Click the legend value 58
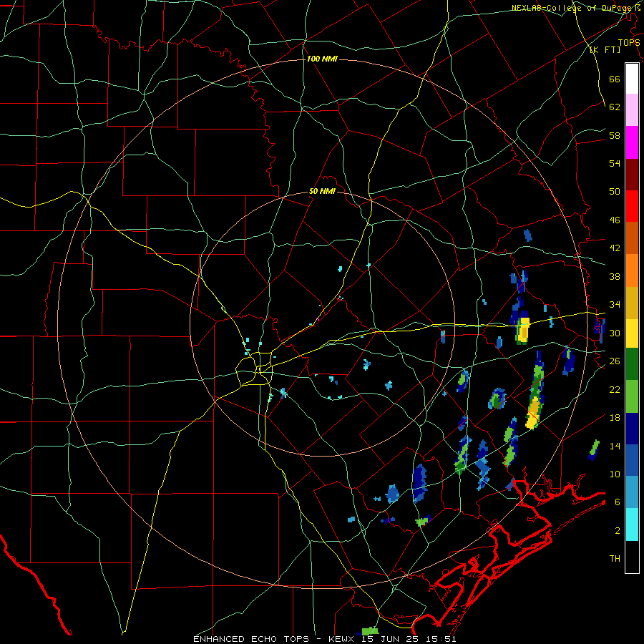 point(615,135)
